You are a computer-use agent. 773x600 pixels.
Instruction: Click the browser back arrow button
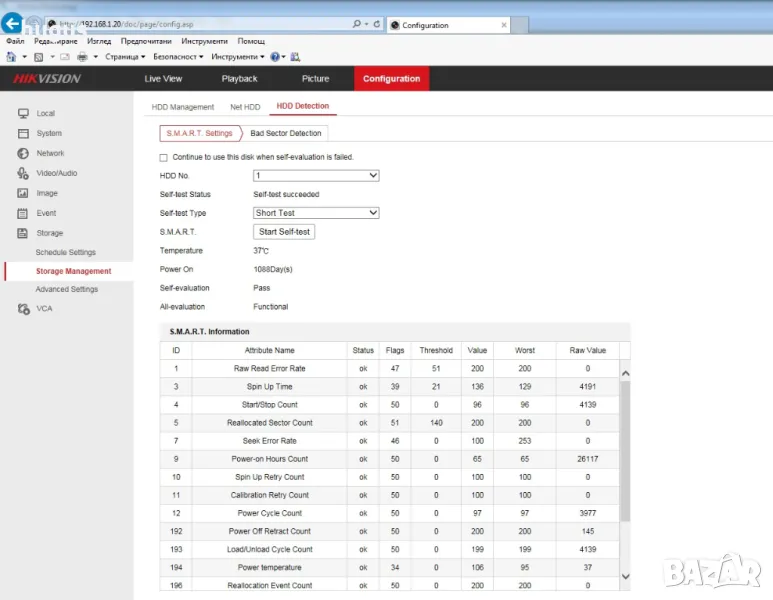(13, 23)
